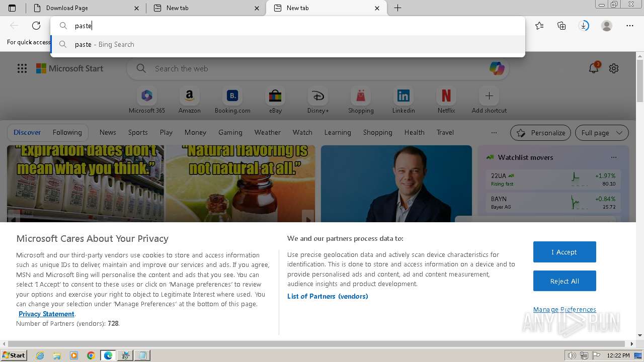Open Shopping shortcut tile

click(361, 101)
